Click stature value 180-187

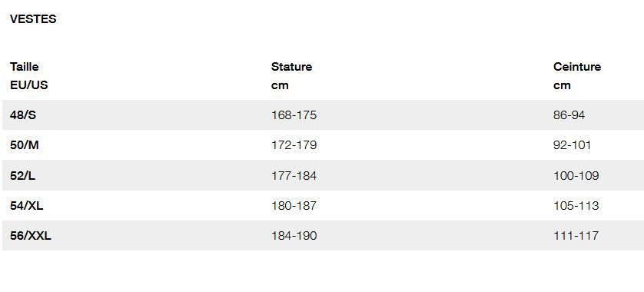click(294, 205)
